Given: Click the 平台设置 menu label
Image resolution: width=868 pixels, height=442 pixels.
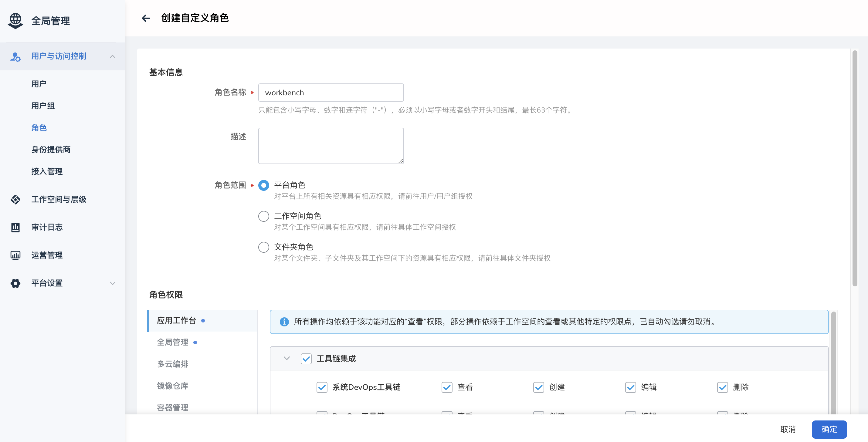Looking at the screenshot, I should pos(47,283).
